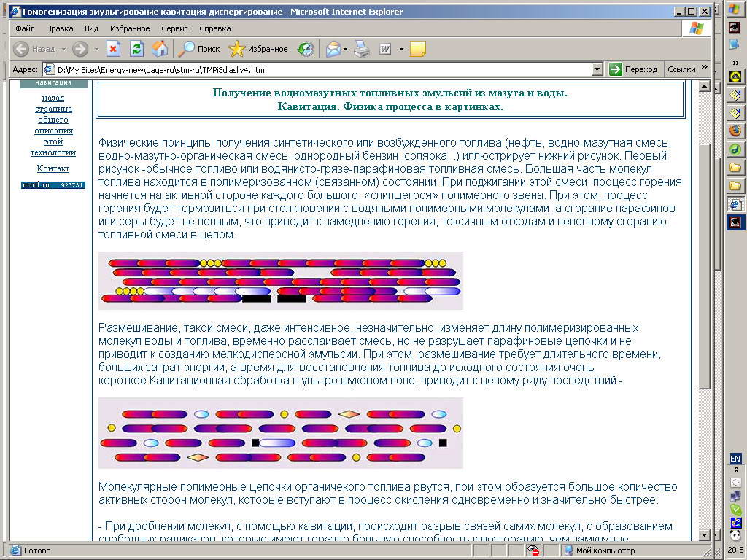Screen dimensions: 747x560
Task: Click the Готово status text
Action: click(37, 551)
